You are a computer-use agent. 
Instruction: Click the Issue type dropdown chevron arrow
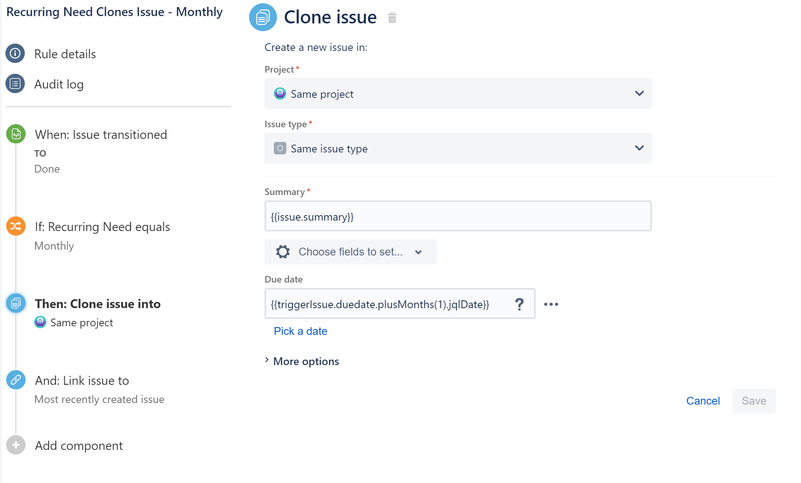[x=639, y=148]
